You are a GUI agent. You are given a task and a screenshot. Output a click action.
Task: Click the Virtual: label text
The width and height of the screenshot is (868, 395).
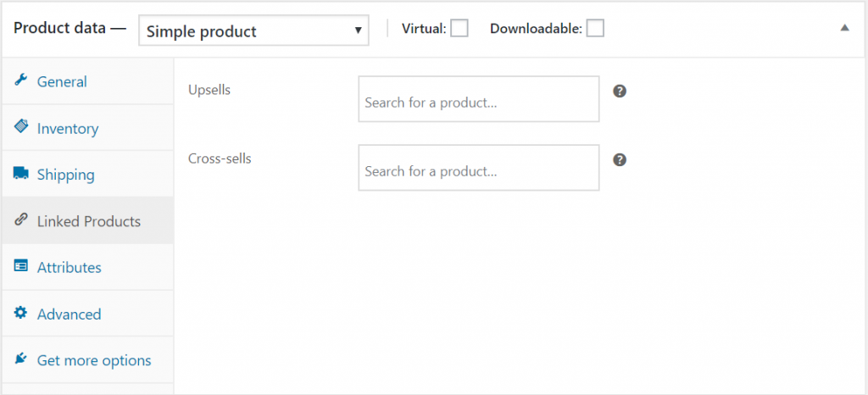point(424,29)
